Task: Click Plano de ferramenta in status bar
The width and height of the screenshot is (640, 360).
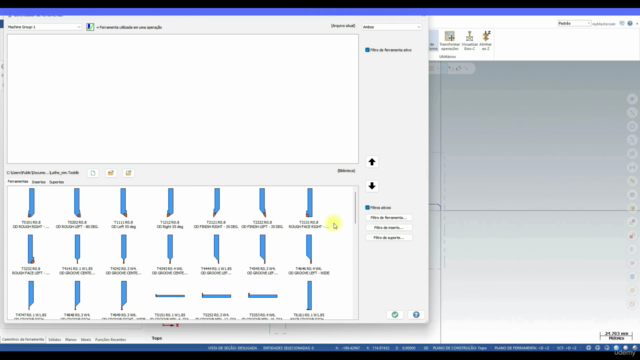Action: pyautogui.click(x=522, y=348)
